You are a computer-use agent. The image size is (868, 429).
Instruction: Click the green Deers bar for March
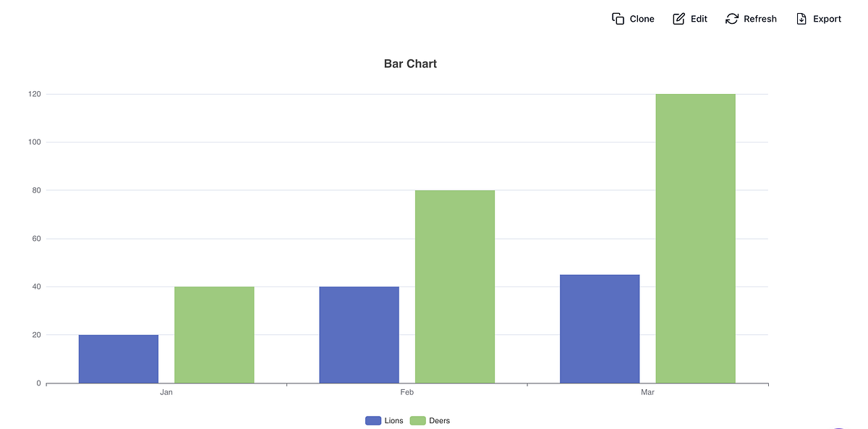pos(694,237)
